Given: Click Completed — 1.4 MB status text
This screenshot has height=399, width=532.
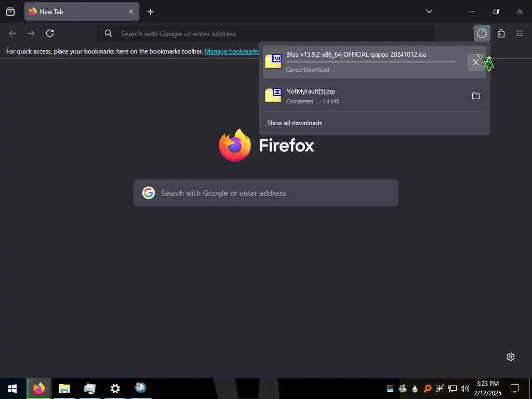Looking at the screenshot, I should click(312, 101).
